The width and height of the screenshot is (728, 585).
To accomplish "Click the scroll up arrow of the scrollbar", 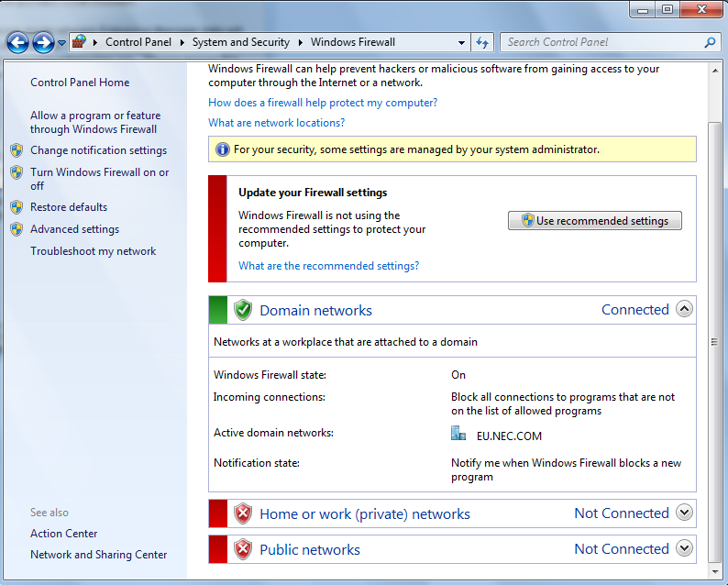I will 715,71.
